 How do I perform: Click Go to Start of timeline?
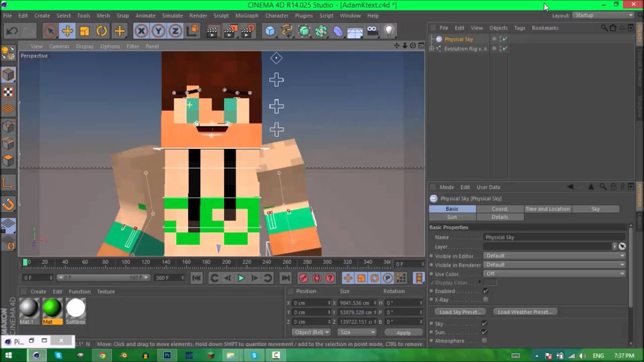(x=197, y=278)
